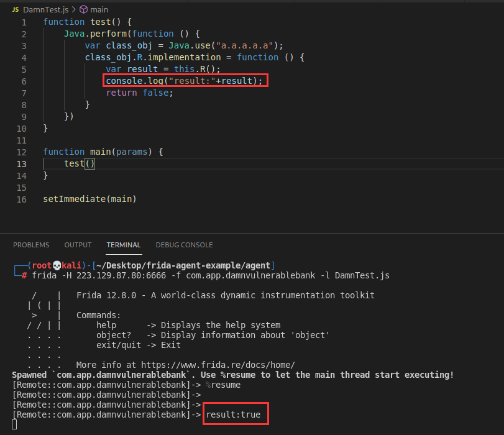Click the main symbol breadcrumb
This screenshot has width=504, height=435.
point(99,10)
